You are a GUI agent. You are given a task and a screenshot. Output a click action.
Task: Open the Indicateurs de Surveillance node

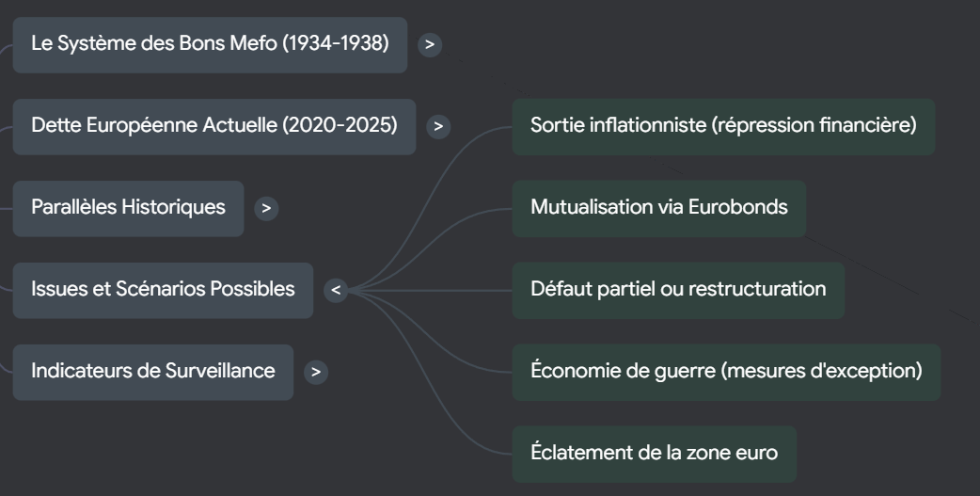(x=153, y=372)
